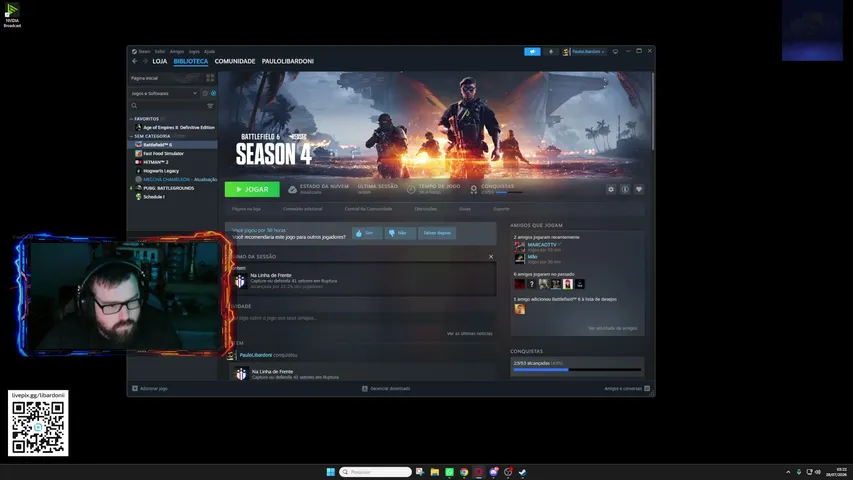This screenshot has height=480, width=853.
Task: Open the Amigos menu
Action: pos(177,52)
